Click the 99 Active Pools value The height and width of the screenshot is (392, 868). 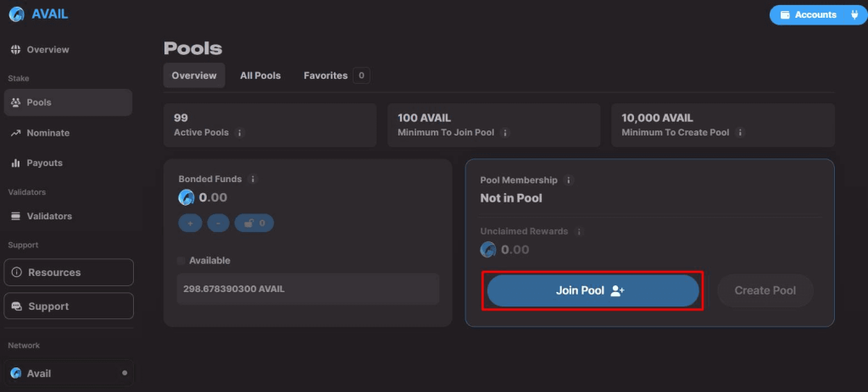click(x=181, y=118)
